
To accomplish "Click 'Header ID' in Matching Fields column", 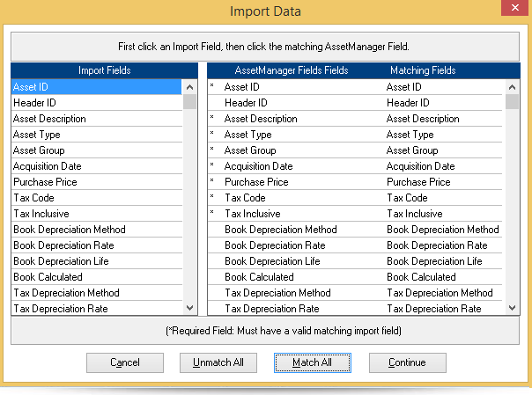I will pos(408,103).
